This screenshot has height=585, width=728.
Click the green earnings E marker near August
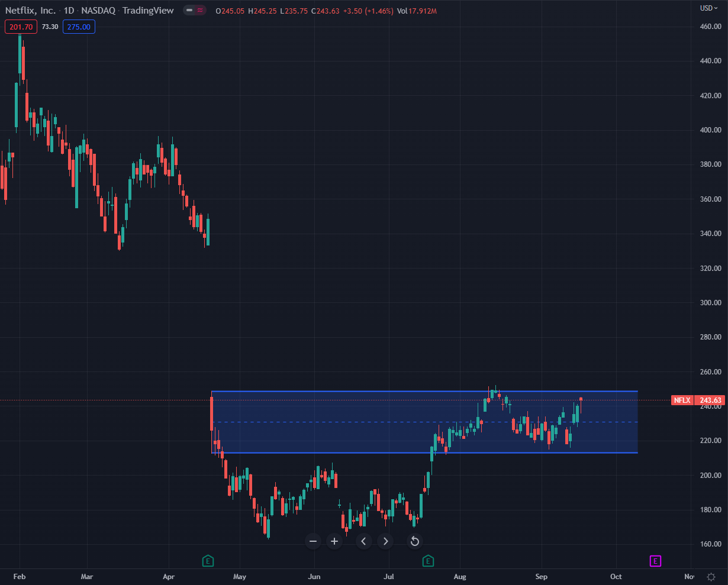coord(428,560)
